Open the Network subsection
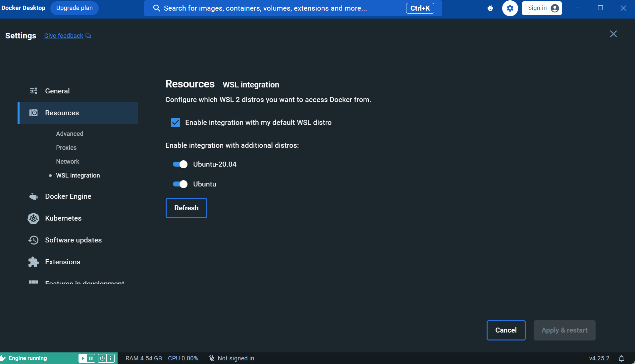 [x=68, y=162]
